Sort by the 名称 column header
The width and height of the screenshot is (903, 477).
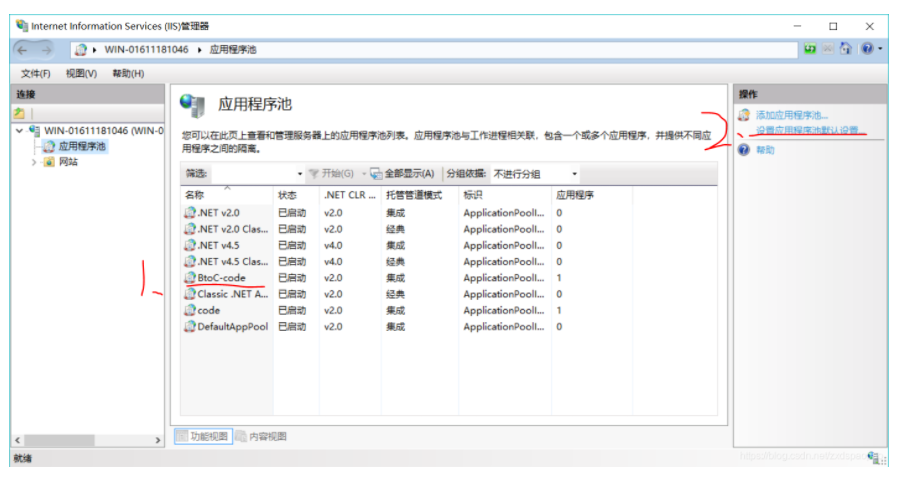195,195
